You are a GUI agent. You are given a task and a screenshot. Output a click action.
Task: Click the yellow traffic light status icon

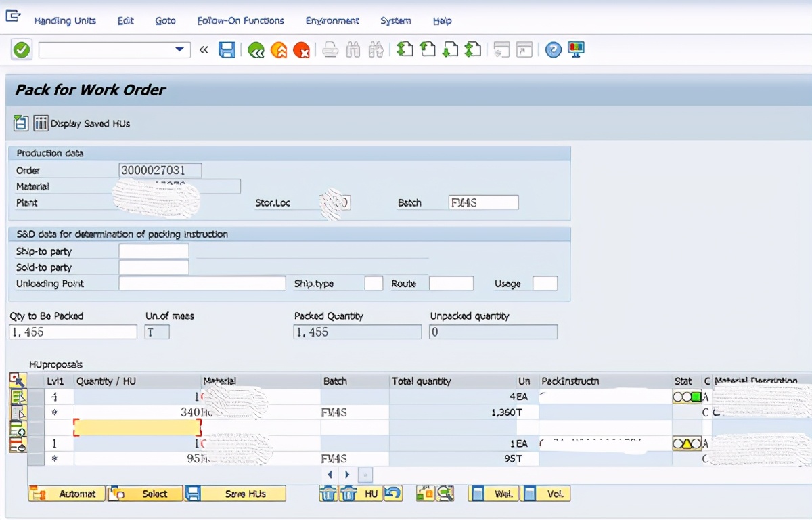[x=687, y=443]
